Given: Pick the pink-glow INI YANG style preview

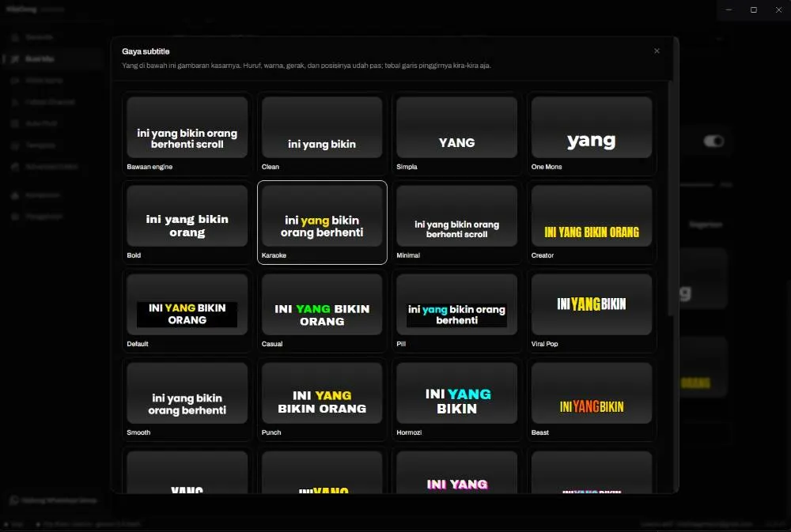Looking at the screenshot, I should (456, 472).
